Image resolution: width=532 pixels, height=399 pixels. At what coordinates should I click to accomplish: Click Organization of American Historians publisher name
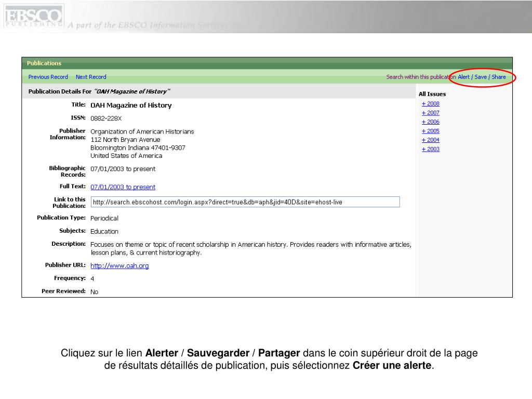point(142,131)
